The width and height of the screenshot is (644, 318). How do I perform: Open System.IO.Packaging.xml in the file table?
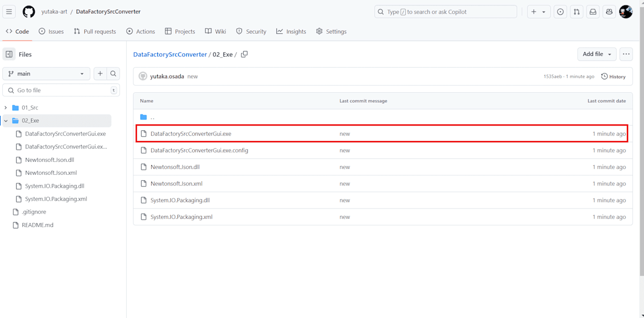coord(182,217)
